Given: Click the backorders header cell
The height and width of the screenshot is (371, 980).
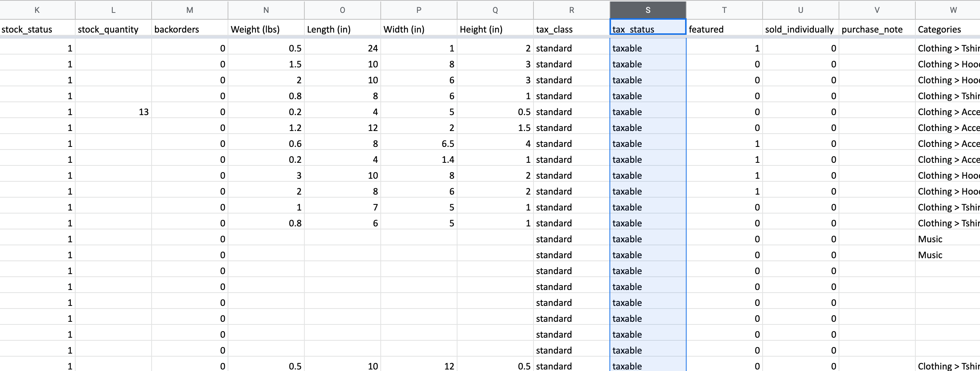Looking at the screenshot, I should [x=189, y=29].
